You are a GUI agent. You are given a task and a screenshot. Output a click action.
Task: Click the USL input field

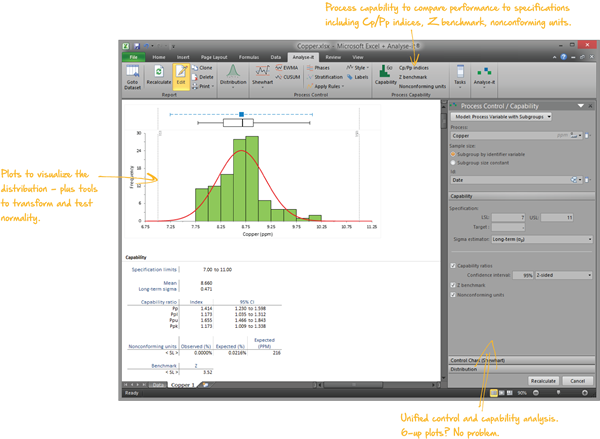click(x=557, y=217)
